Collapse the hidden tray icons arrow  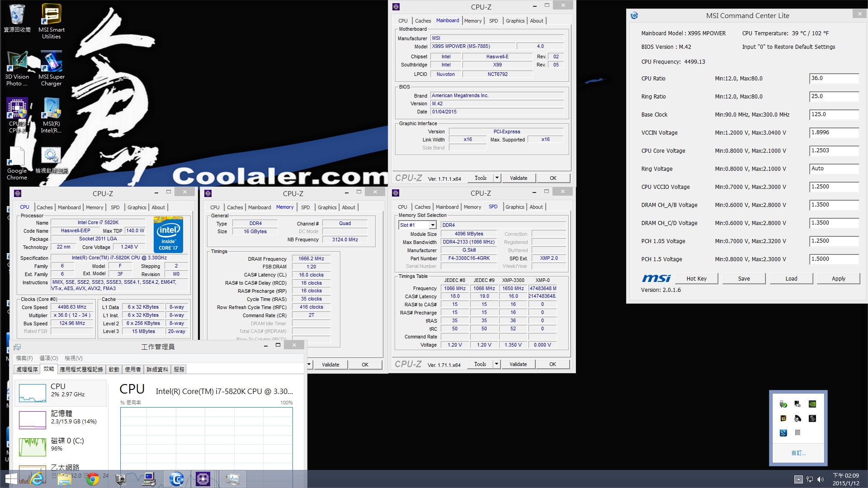point(798,479)
